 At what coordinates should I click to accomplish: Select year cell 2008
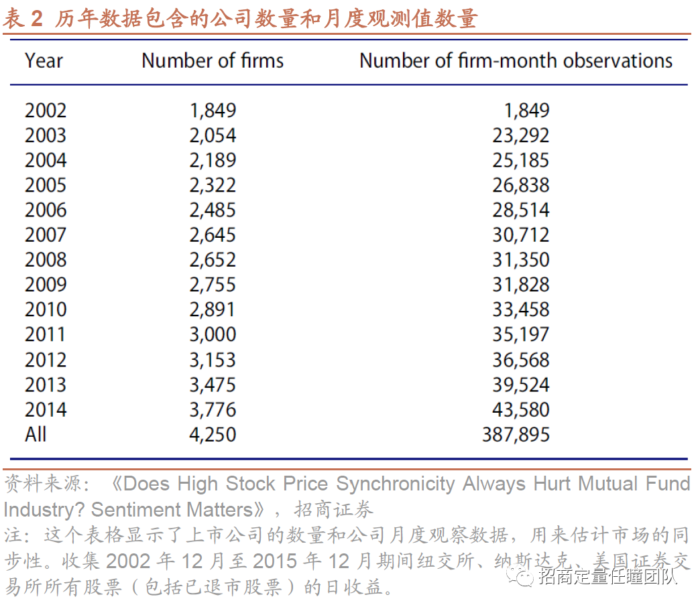click(46, 260)
